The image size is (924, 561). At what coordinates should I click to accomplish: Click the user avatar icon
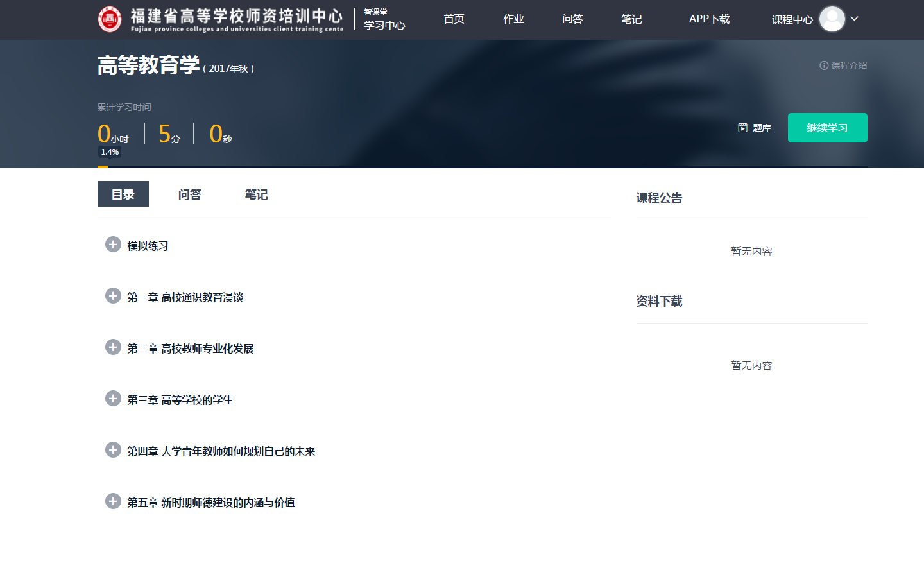tap(832, 19)
